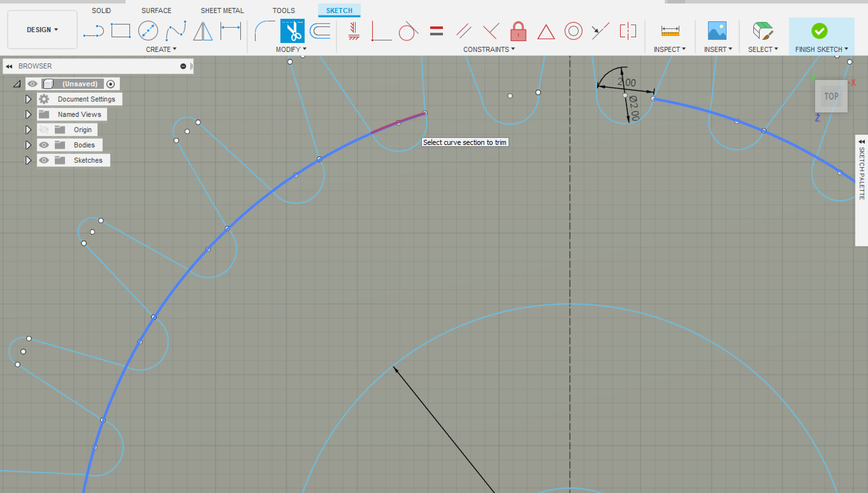Screen dimensions: 868x493
Task: Click the TOP face of ViewCube
Action: [x=831, y=96]
